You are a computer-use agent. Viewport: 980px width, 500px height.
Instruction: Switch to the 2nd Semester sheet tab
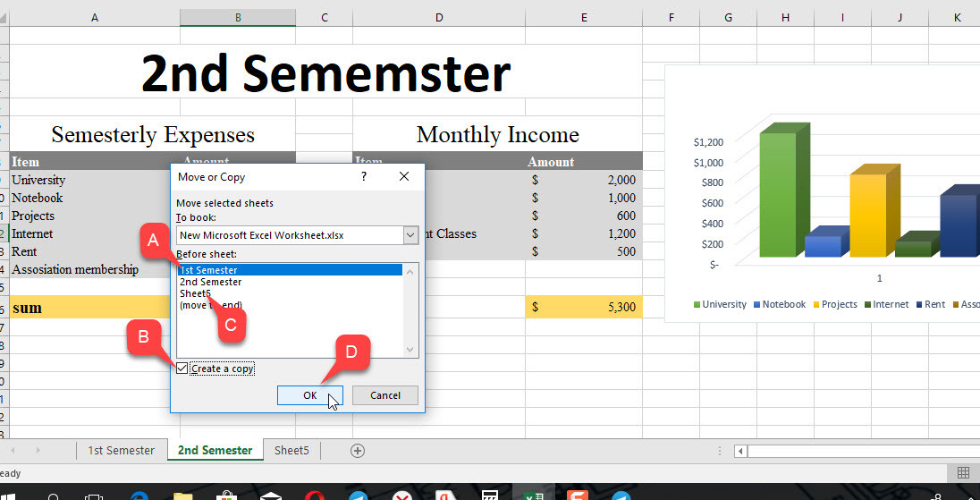pos(215,450)
